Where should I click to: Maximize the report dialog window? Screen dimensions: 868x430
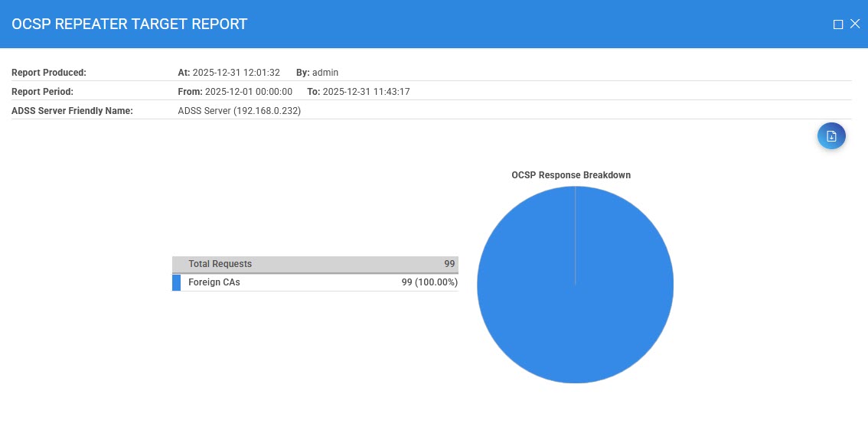838,24
